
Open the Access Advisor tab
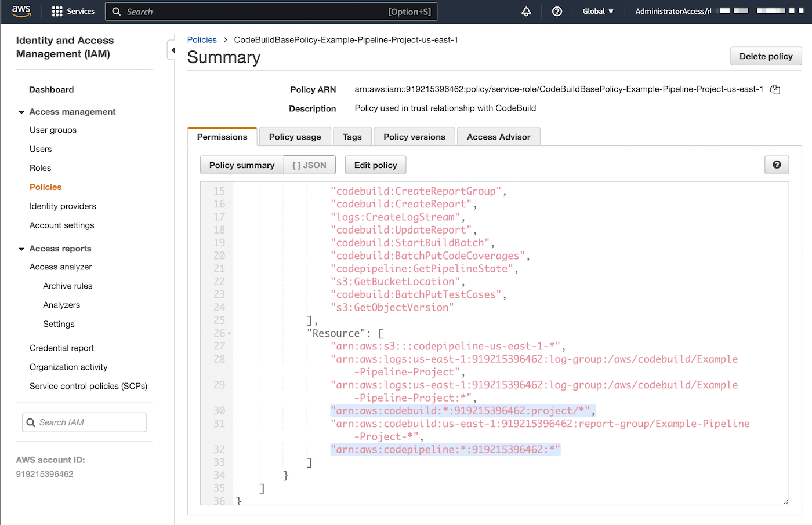click(x=498, y=137)
